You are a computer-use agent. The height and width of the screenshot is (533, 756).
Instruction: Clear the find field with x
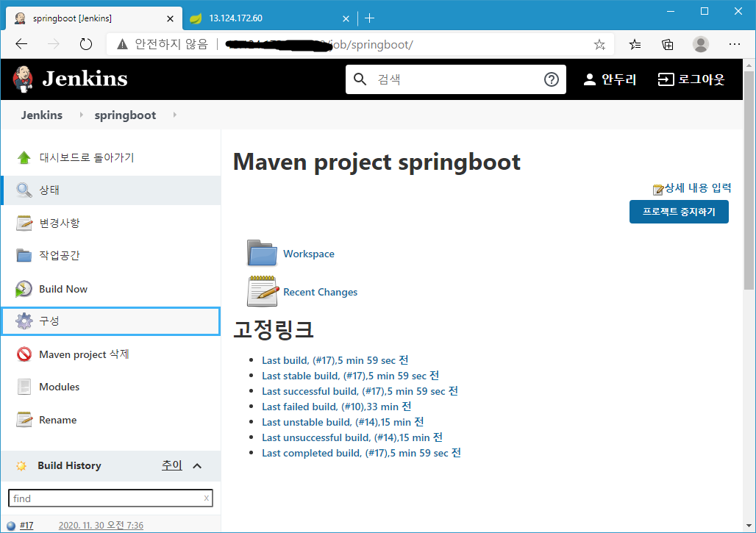pos(207,498)
